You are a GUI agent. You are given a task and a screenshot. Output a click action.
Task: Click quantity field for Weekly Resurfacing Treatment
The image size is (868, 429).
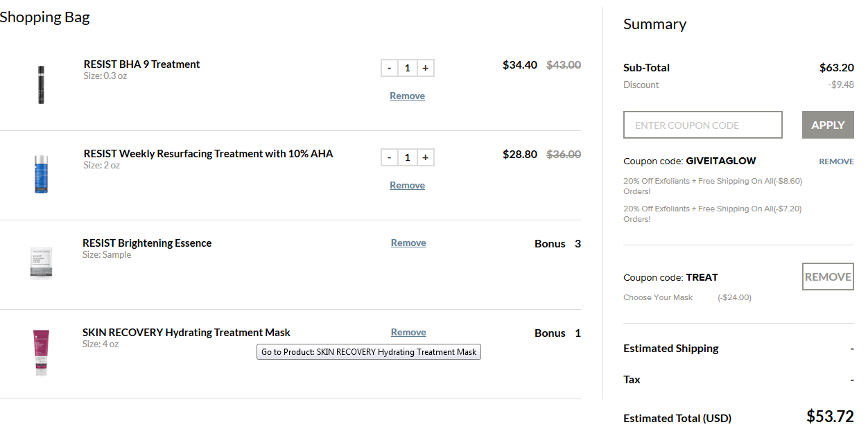click(x=407, y=157)
